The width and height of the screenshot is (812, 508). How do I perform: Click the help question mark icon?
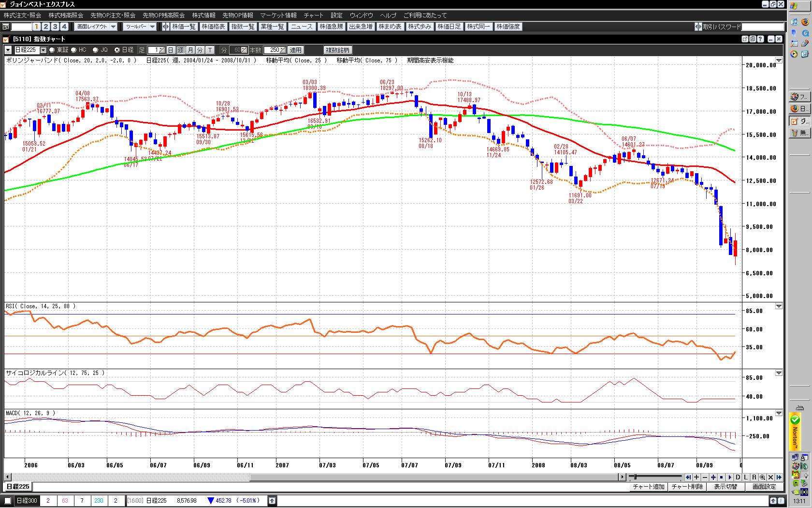tap(761, 39)
